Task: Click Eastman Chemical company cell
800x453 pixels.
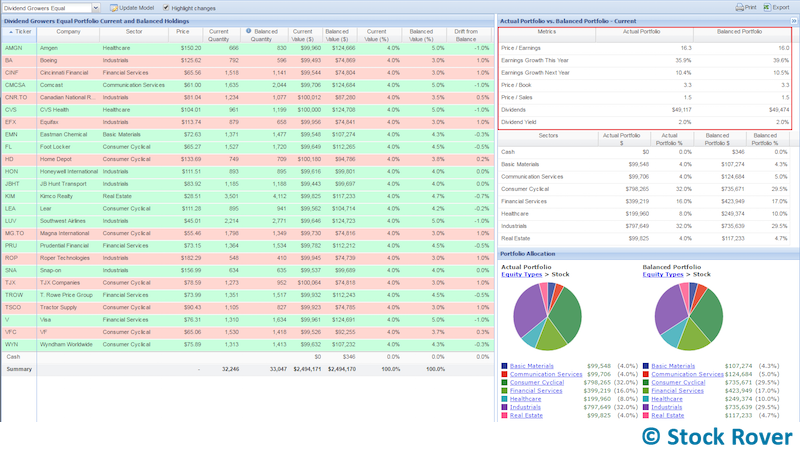Action: coord(68,135)
